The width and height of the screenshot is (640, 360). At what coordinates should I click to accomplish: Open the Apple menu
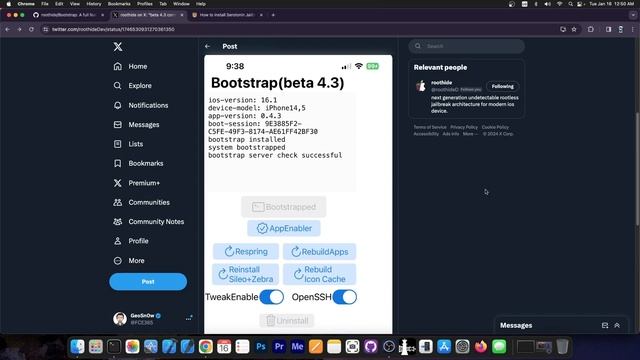[8, 4]
